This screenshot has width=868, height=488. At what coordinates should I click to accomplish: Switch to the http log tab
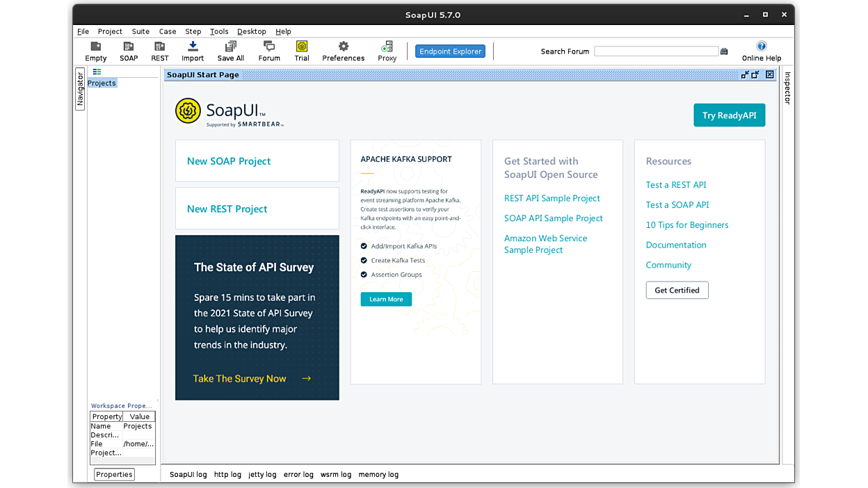(227, 474)
